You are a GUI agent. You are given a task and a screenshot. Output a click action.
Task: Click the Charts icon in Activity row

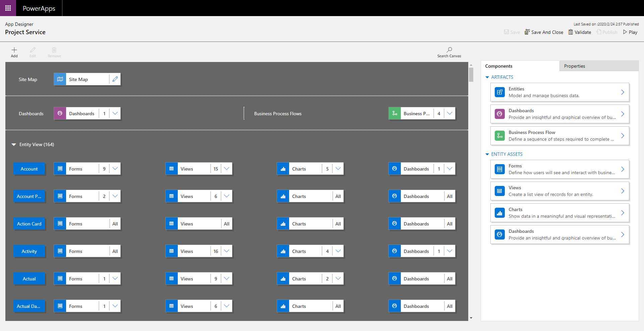[283, 251]
